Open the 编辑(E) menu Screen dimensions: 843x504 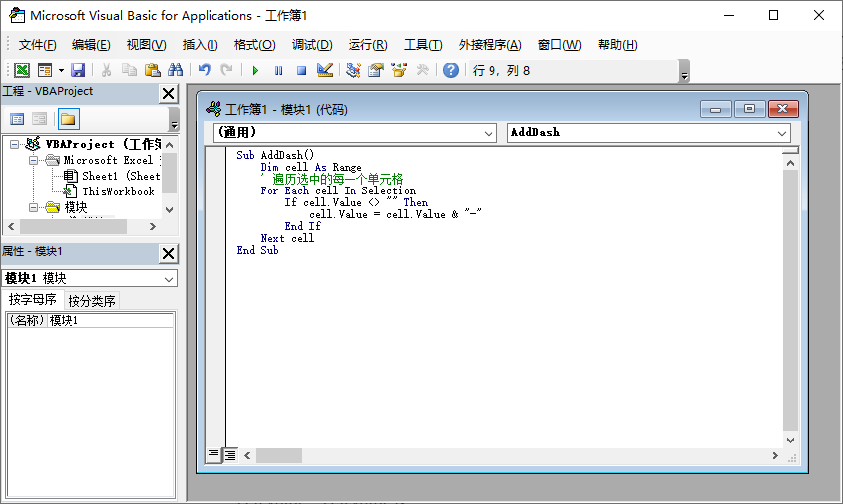click(x=91, y=45)
